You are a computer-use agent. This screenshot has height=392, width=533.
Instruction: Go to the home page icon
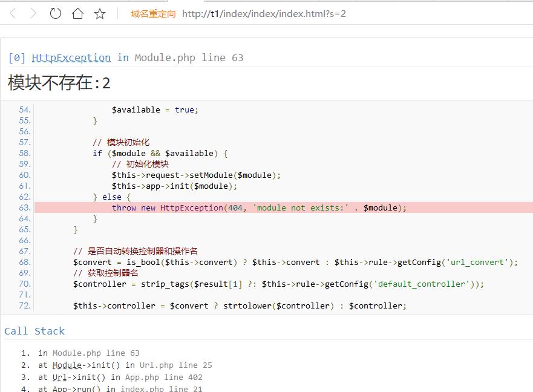tap(77, 13)
